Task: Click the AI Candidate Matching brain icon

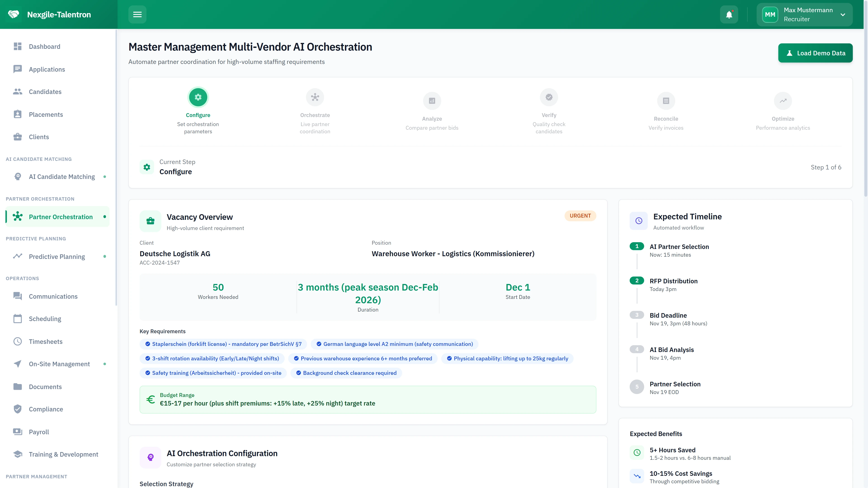Action: [x=18, y=176]
